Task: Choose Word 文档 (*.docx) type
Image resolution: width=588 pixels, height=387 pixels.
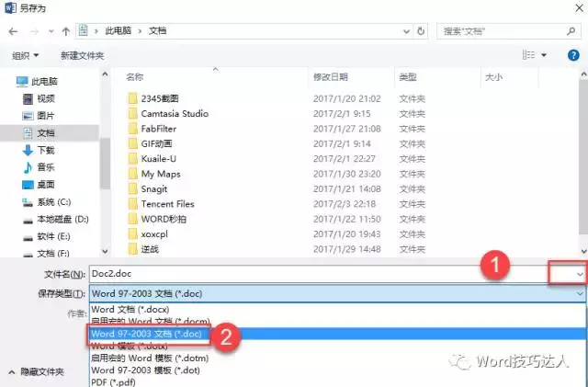Action: (130, 309)
